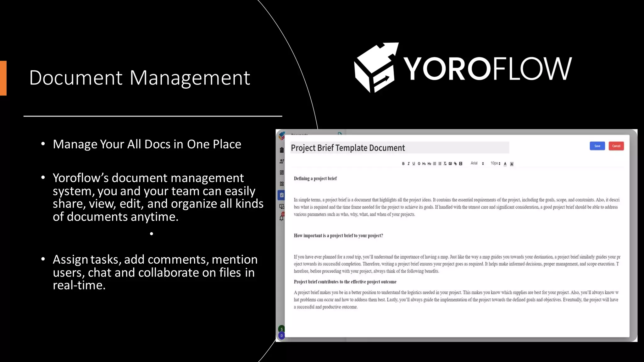Clear text formatting icon

(x=445, y=163)
